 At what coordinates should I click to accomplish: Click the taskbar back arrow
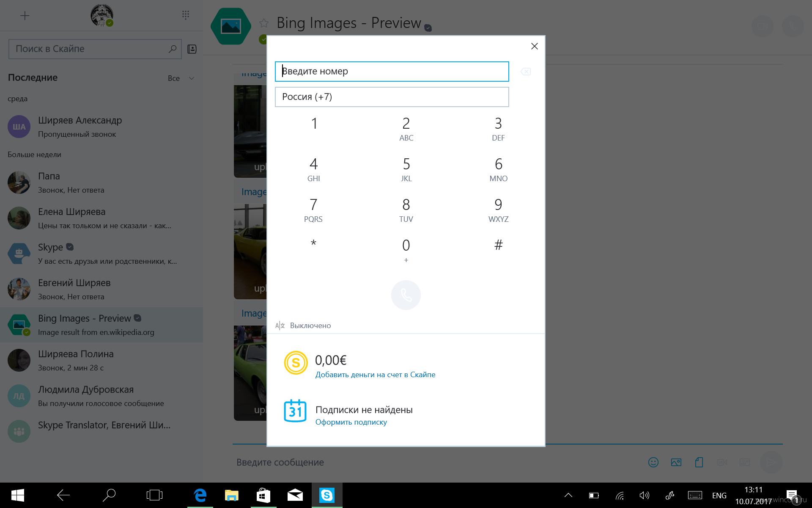[63, 495]
